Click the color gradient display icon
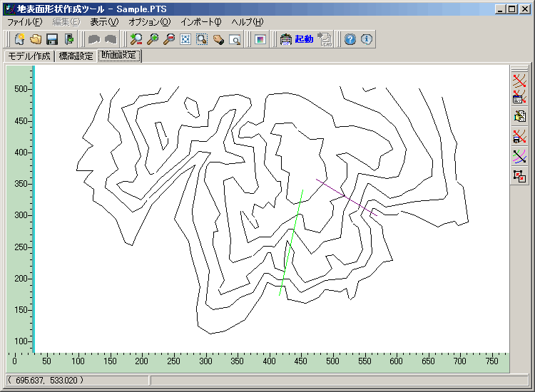Viewport: 535px width, 392px height. [260, 39]
